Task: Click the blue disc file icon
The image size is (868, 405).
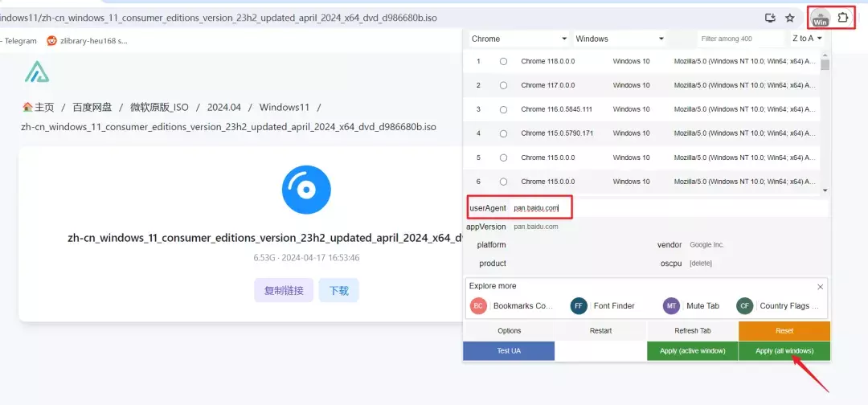Action: coord(306,190)
